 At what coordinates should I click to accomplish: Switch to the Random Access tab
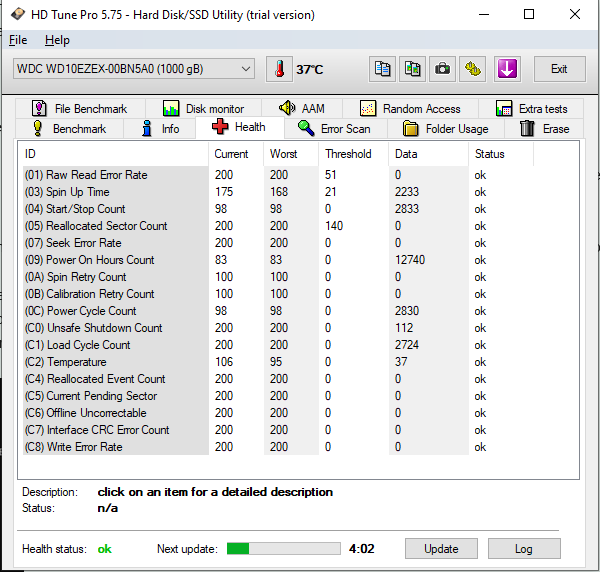pos(410,109)
